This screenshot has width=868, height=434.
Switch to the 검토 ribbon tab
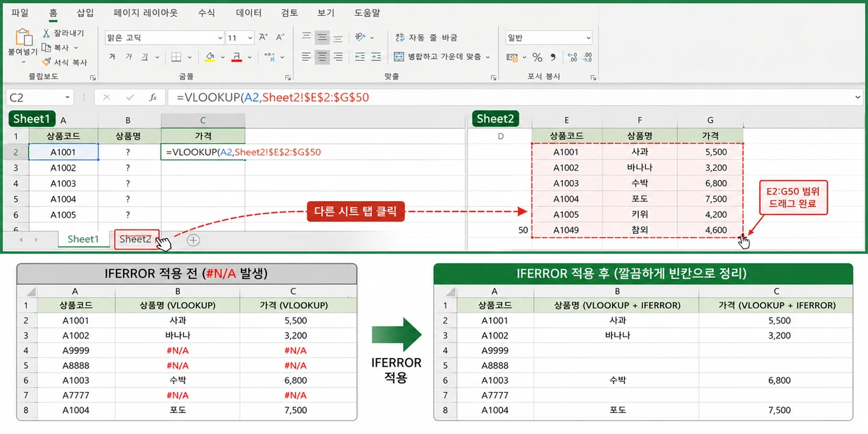point(289,13)
